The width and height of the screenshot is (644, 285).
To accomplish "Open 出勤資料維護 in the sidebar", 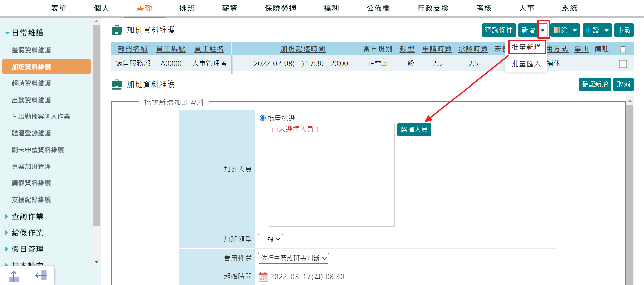I will (32, 100).
